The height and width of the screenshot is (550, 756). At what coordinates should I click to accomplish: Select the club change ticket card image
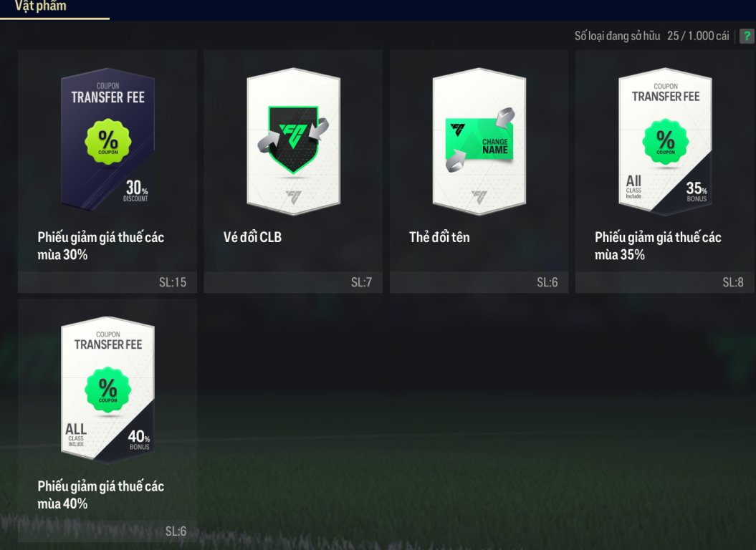[293, 141]
